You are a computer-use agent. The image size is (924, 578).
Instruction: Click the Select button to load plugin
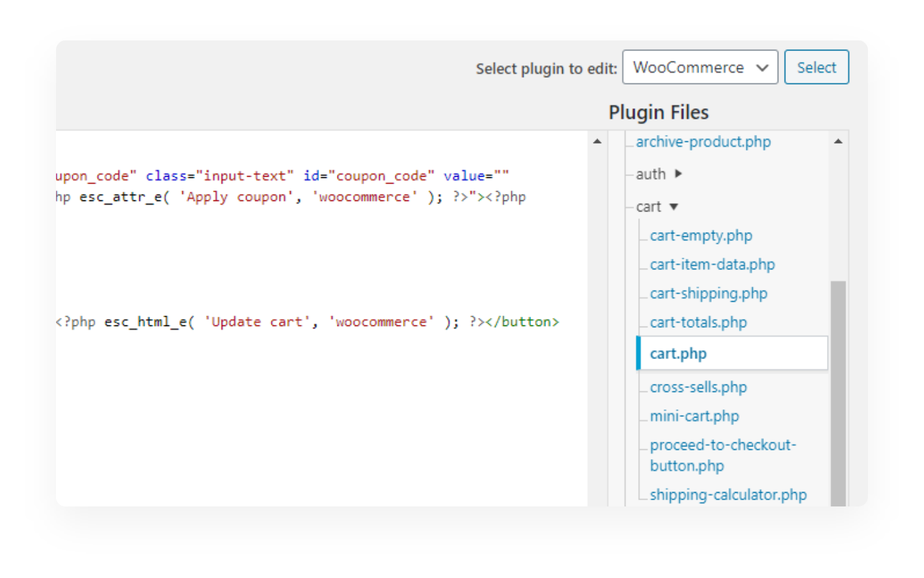tap(816, 67)
